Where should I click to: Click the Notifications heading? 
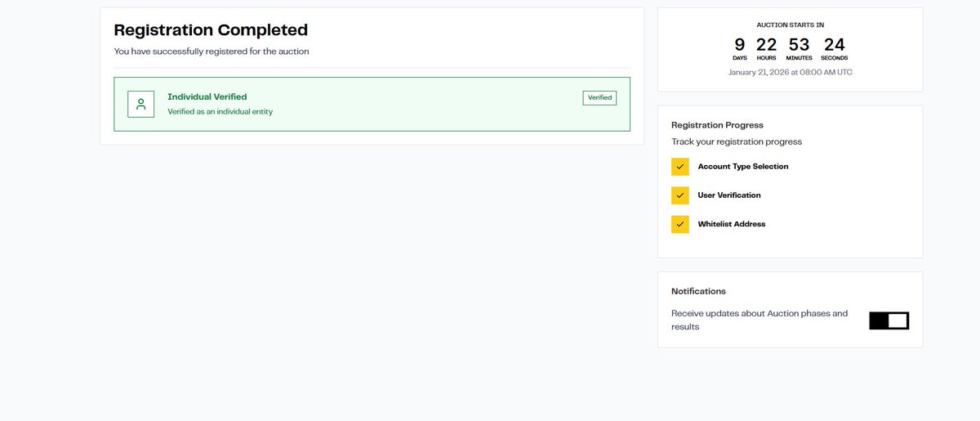pyautogui.click(x=698, y=291)
